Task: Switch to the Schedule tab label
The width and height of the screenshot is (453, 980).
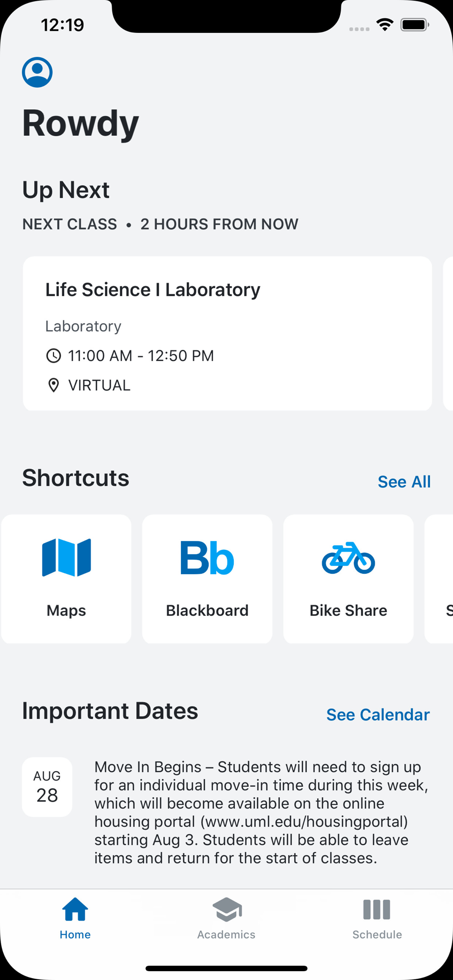Action: 377,934
